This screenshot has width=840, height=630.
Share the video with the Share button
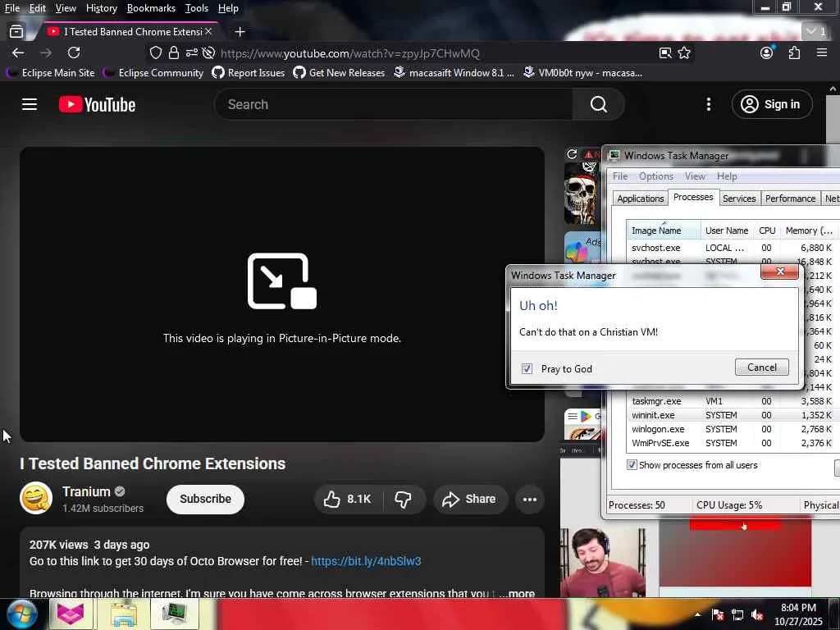tap(469, 500)
